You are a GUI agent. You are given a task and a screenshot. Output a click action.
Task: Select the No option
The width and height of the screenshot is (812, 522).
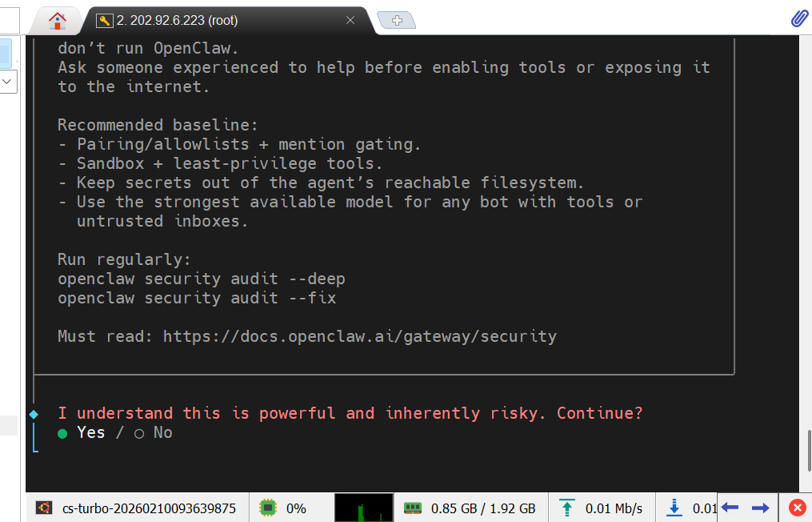(x=154, y=432)
